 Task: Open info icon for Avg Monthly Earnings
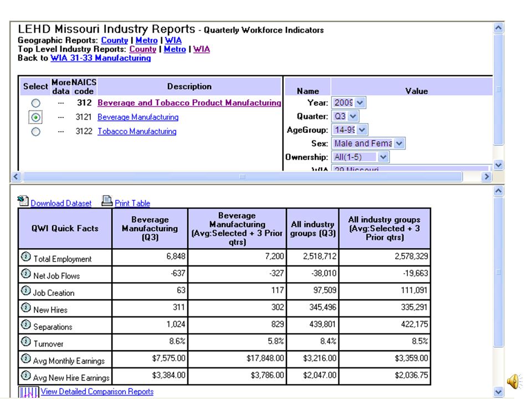(x=26, y=359)
